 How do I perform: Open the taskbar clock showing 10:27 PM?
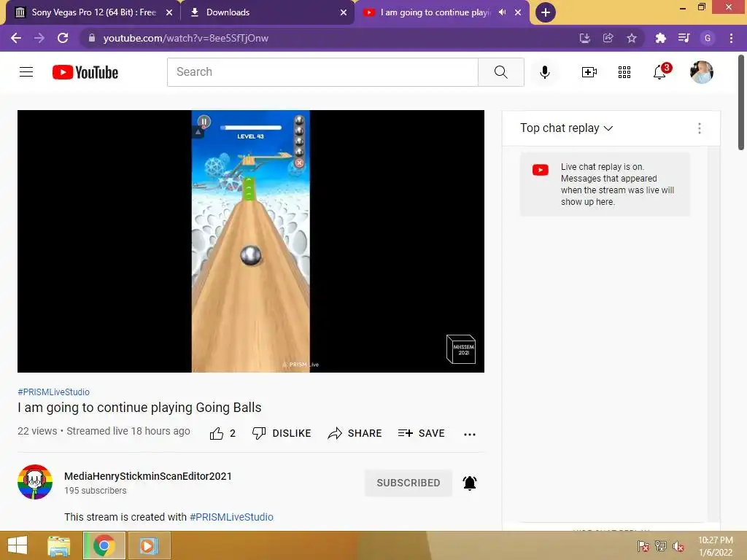pyautogui.click(x=716, y=546)
